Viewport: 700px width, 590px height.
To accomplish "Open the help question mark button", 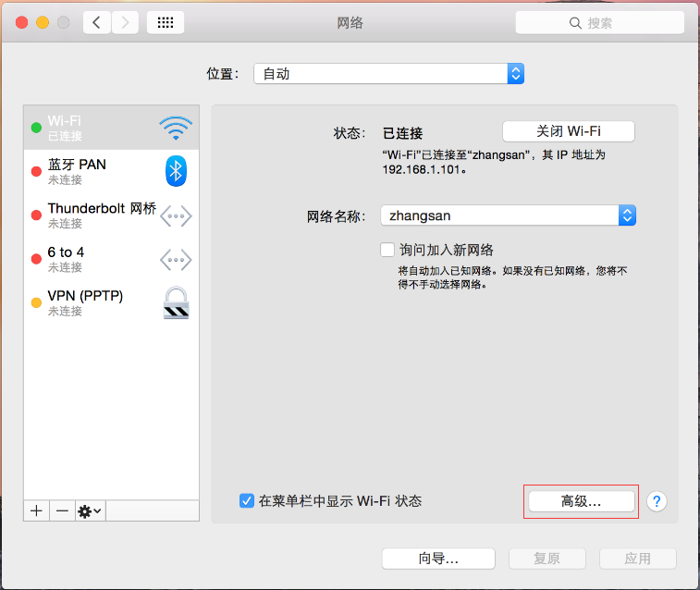I will [x=657, y=500].
